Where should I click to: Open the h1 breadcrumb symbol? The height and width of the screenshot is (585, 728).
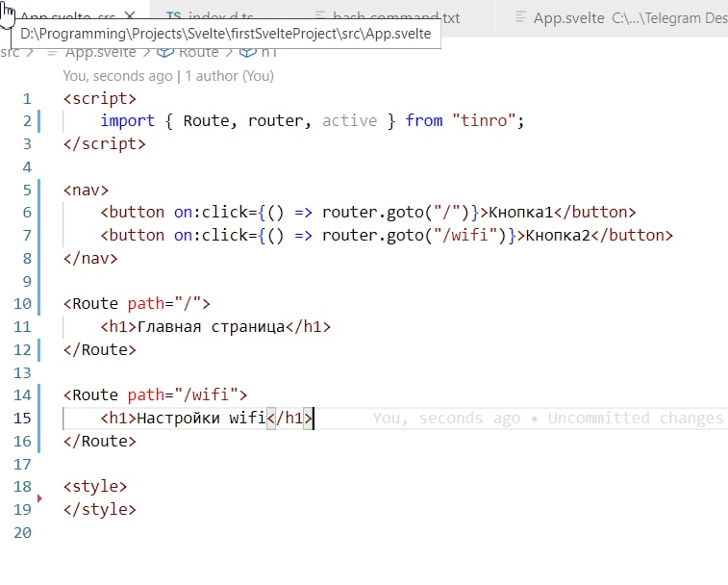(258, 52)
